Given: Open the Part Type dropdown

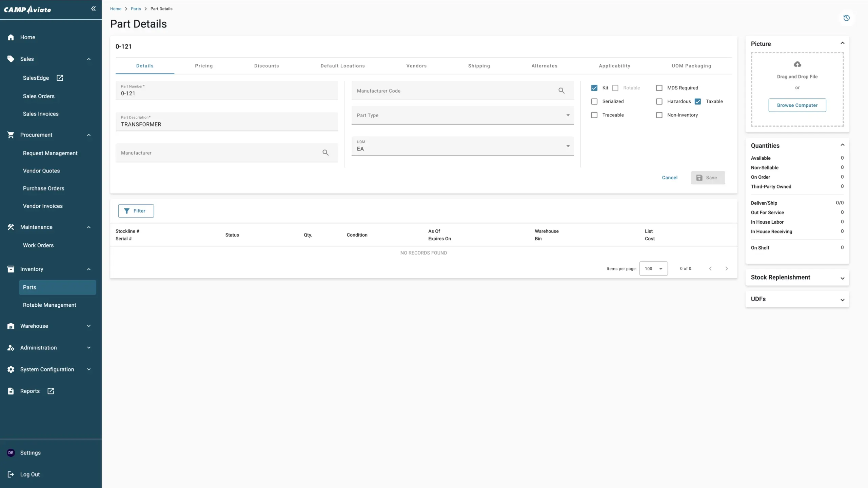Looking at the screenshot, I should point(462,115).
